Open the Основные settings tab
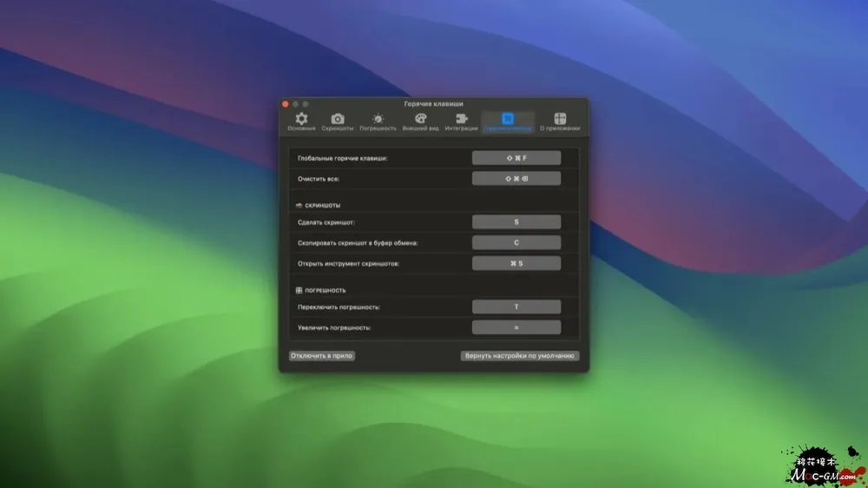The width and height of the screenshot is (868, 488). tap(301, 122)
